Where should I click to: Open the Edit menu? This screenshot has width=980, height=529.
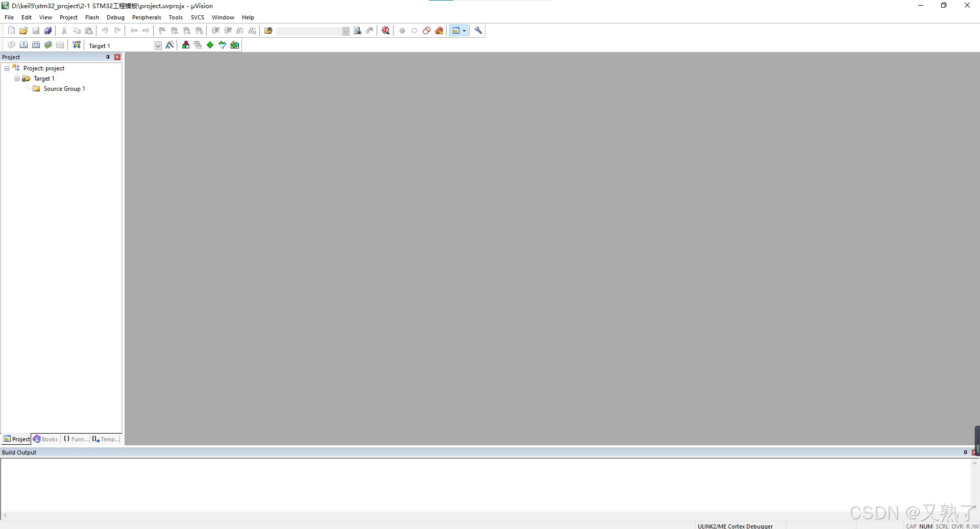27,17
